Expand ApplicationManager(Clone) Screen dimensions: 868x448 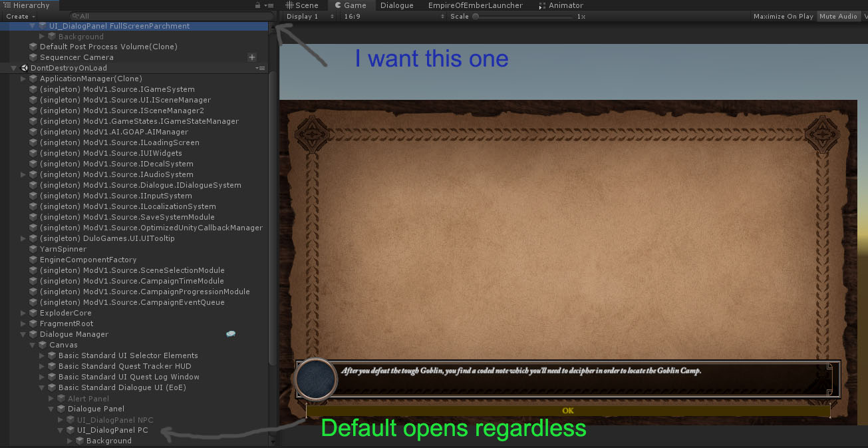click(23, 79)
